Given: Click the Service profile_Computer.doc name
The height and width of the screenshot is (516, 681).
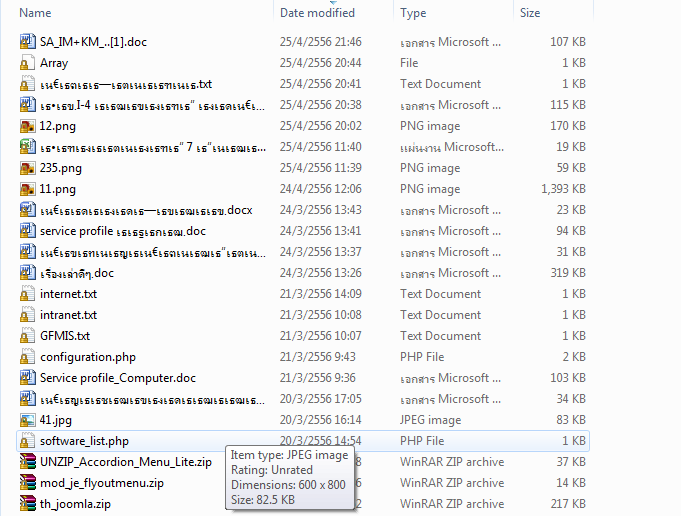Looking at the screenshot, I should pyautogui.click(x=118, y=378).
